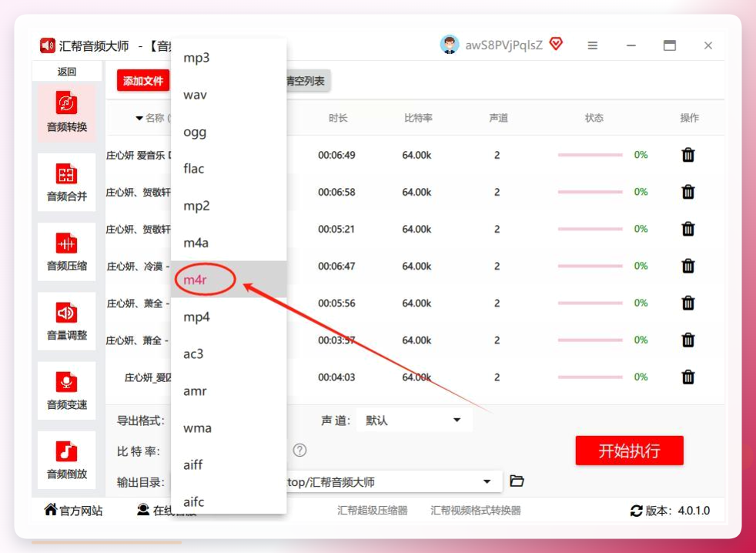Click the 时长 column header
Viewport: 756px width, 553px height.
338,118
